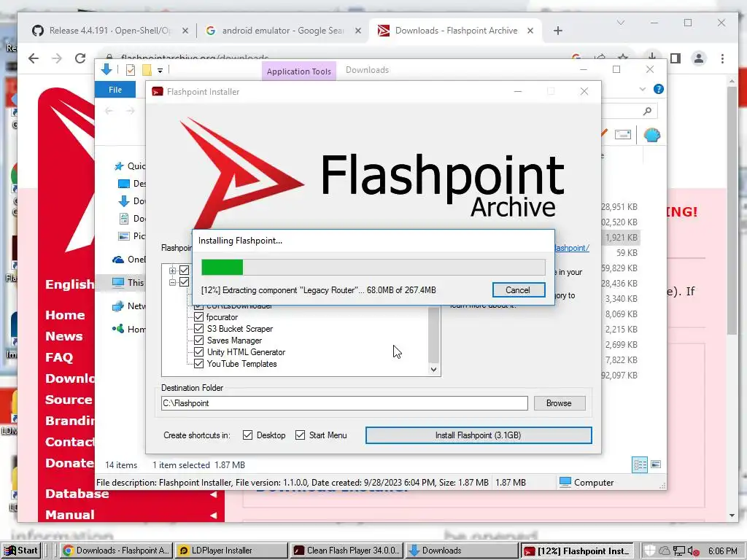Expand the first component tree node
The width and height of the screenshot is (747, 560).
(x=172, y=271)
